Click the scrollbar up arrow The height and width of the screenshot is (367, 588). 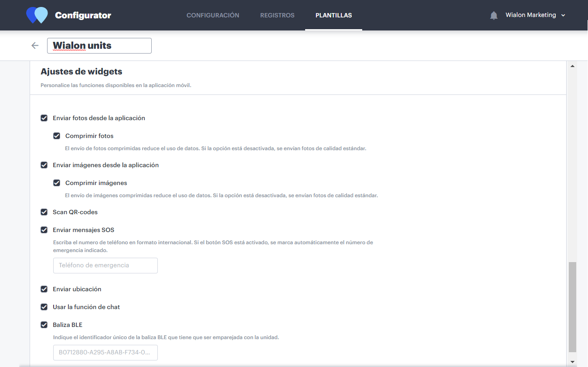[572, 66]
